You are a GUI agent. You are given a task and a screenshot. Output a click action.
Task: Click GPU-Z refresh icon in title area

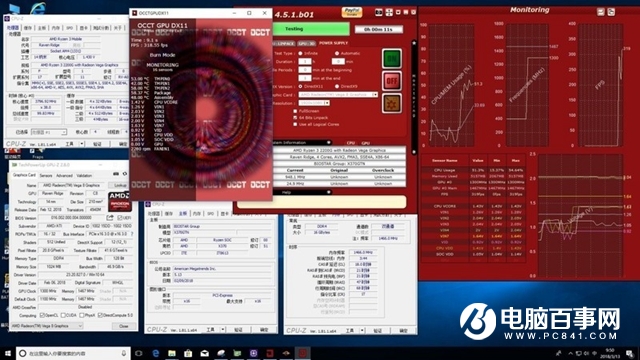click(124, 174)
